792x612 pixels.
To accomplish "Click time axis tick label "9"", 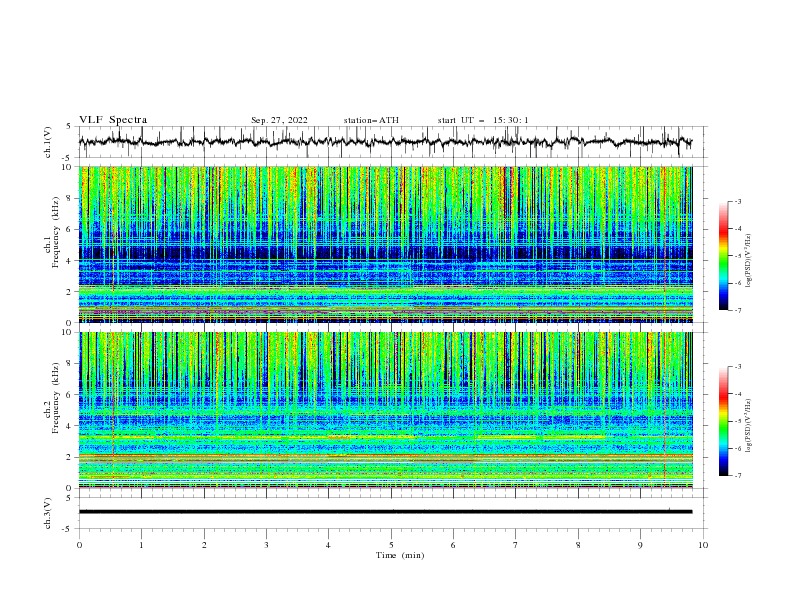I will tap(640, 545).
